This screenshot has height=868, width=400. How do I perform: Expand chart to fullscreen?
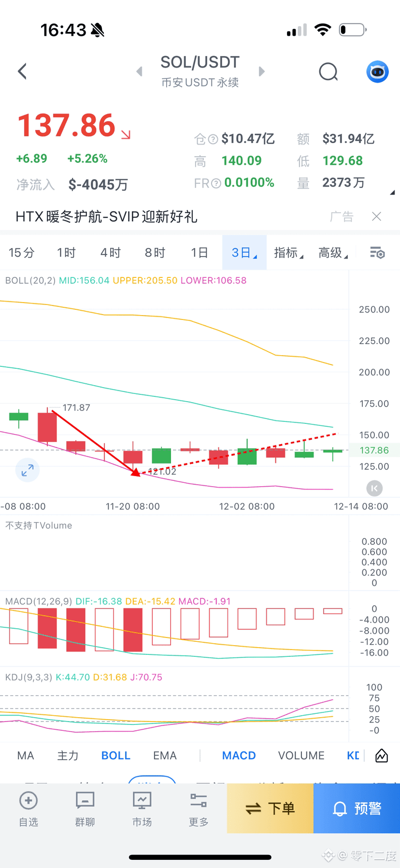[28, 470]
